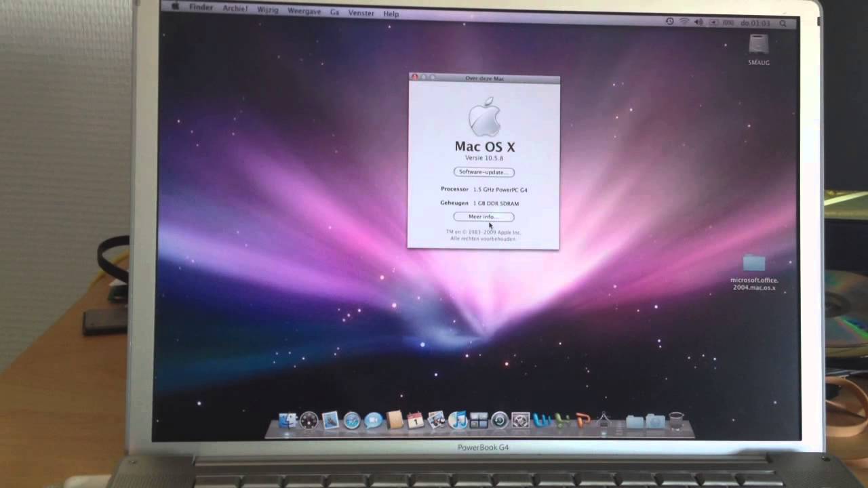Click the clock showing do 01:03
The height and width of the screenshot is (488, 868).
(755, 23)
